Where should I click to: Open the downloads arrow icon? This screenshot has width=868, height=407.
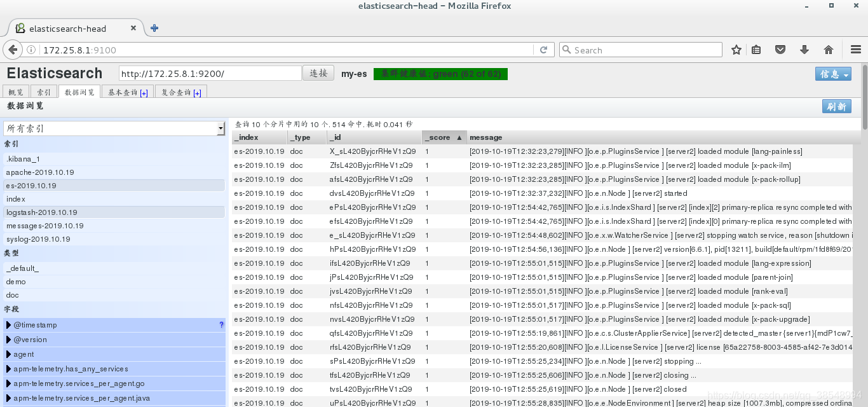click(x=804, y=50)
